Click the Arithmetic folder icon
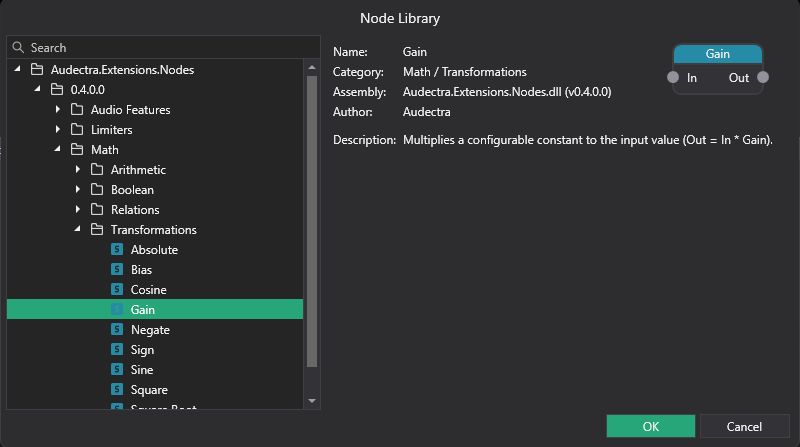Screen dimensions: 800x447 click(x=97, y=169)
